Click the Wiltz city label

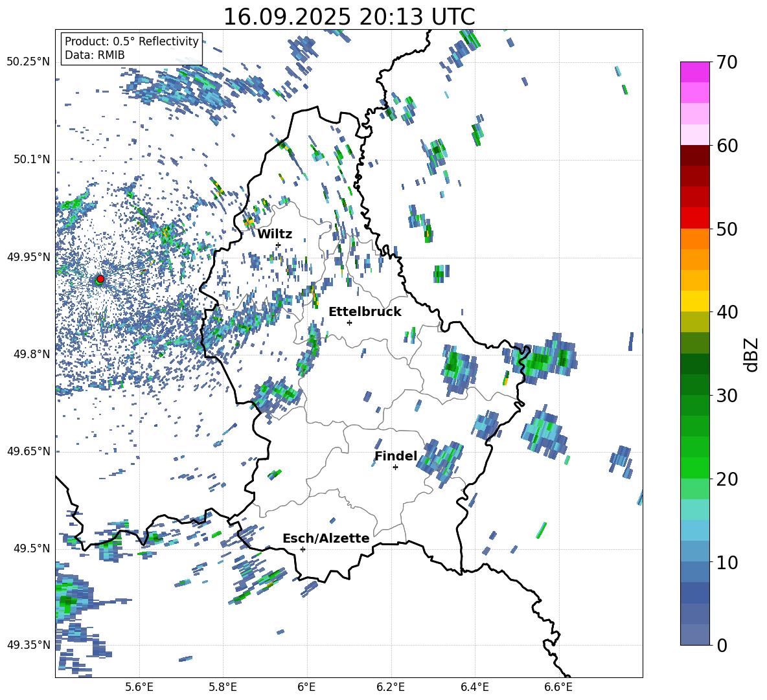click(x=275, y=234)
